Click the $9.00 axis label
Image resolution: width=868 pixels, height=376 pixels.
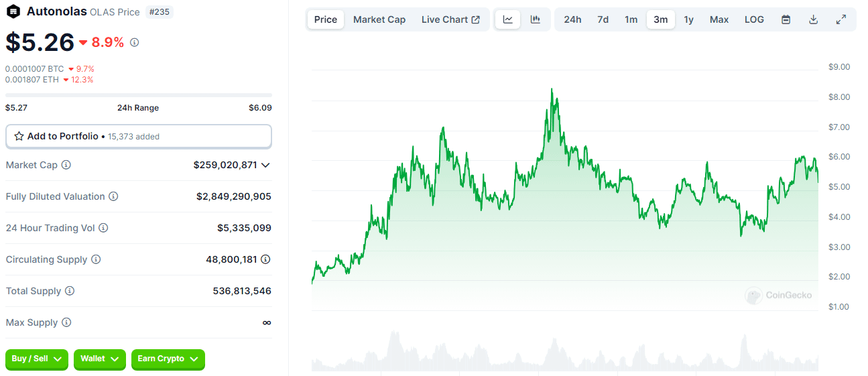(839, 66)
